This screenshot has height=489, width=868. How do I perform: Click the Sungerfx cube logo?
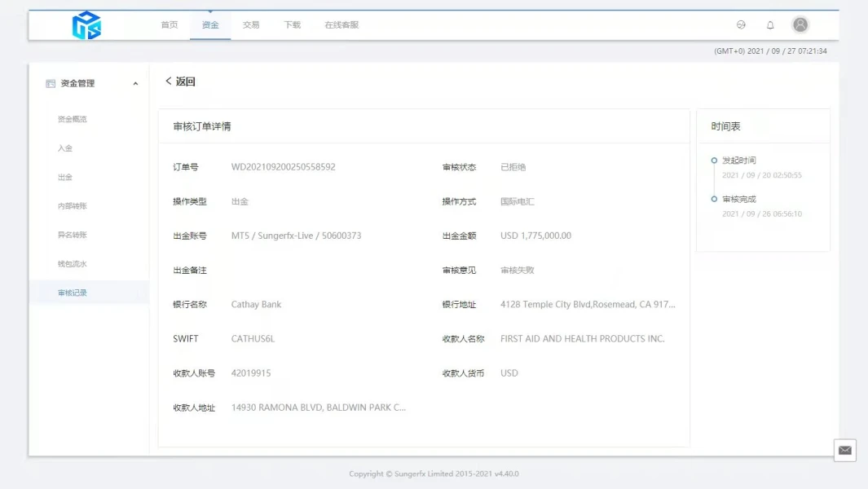click(86, 25)
